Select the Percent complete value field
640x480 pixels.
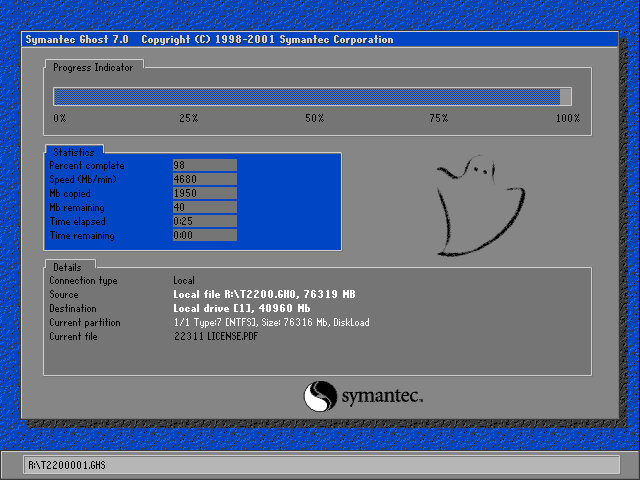pos(204,165)
